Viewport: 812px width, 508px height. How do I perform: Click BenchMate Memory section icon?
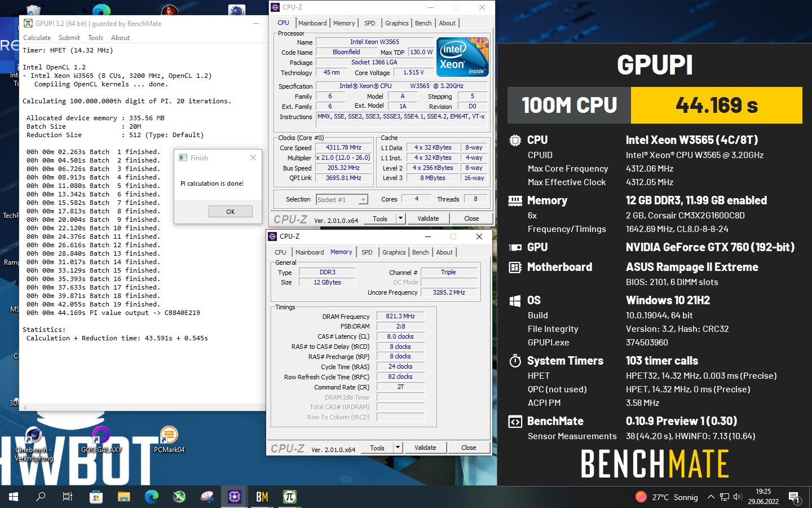pyautogui.click(x=515, y=200)
